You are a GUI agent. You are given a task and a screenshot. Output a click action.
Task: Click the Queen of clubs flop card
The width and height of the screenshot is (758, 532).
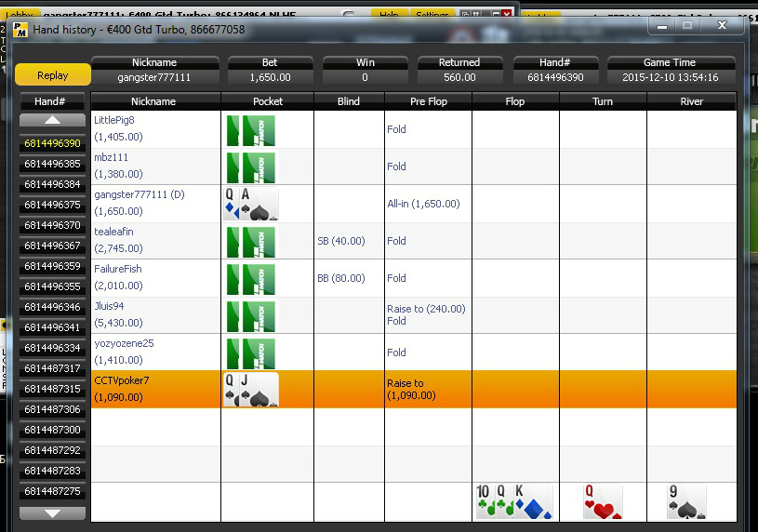(x=504, y=501)
